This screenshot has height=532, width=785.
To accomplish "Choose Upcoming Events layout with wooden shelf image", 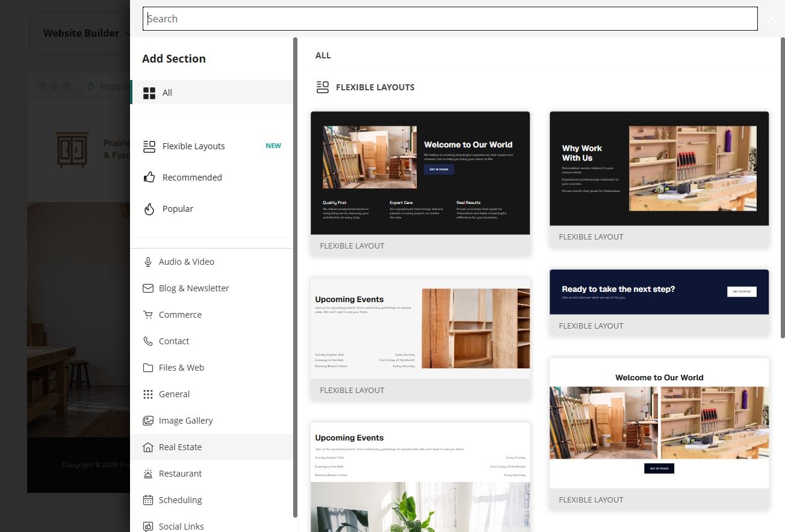I will click(x=420, y=339).
